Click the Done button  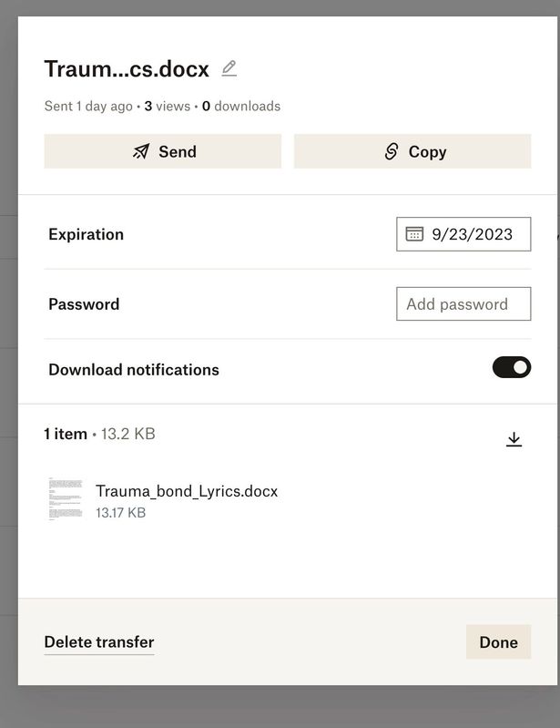[x=498, y=642]
